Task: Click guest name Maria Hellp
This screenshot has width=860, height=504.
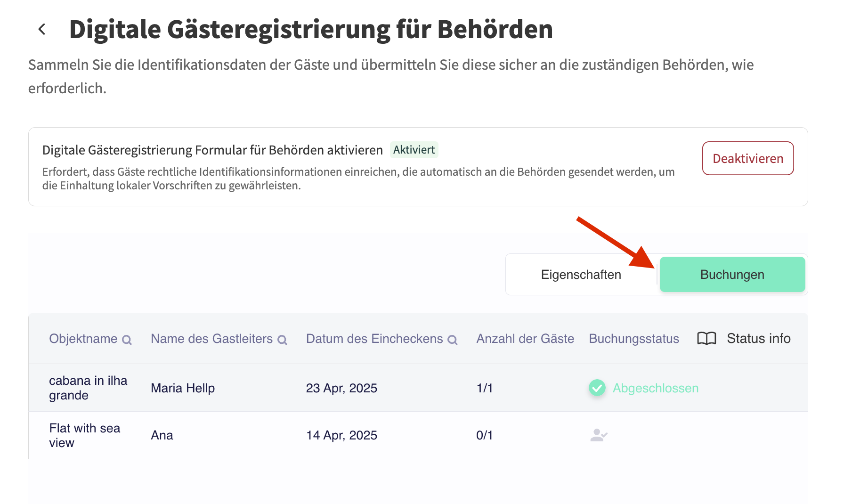Action: click(183, 388)
